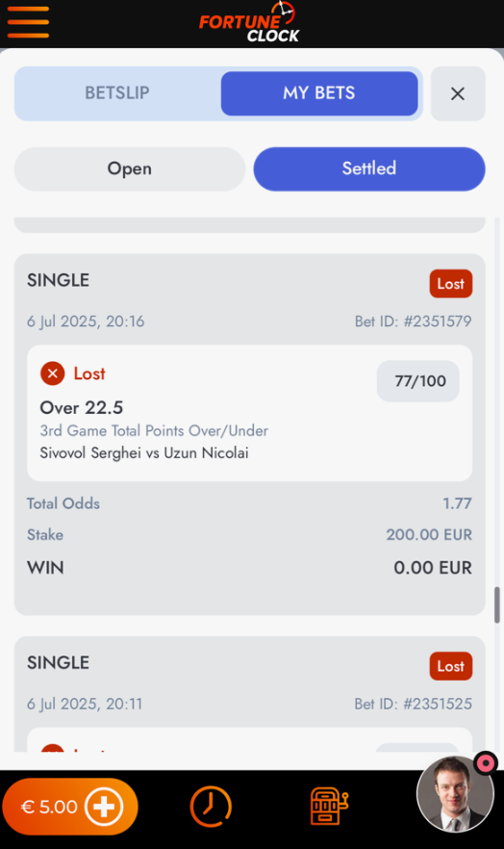This screenshot has height=849, width=504.
Task: Click the 77/100 odds badge
Action: click(x=418, y=381)
